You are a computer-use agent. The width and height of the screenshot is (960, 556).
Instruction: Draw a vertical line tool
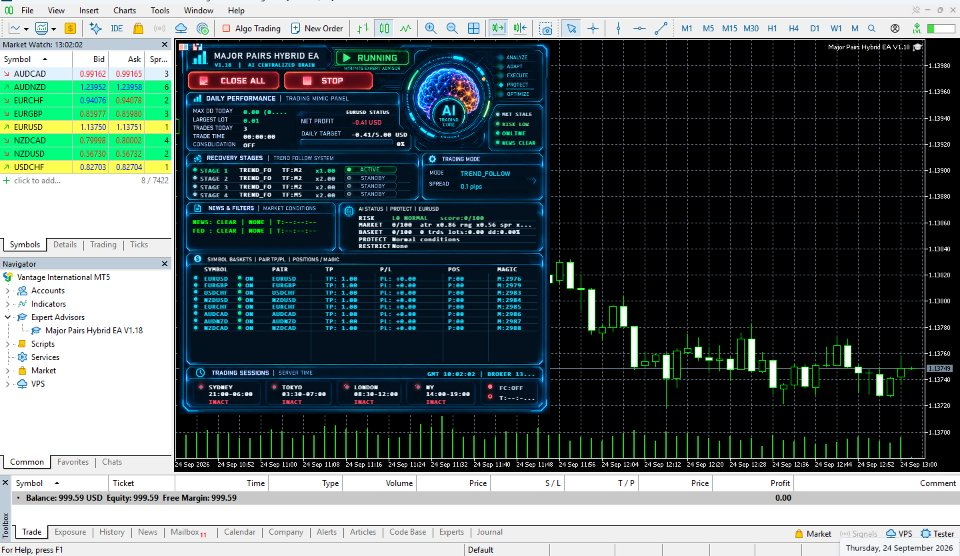(618, 28)
